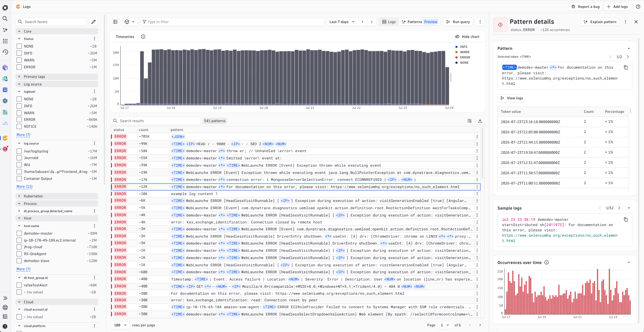The image size is (644, 332).
Task: Click the Timeseries info icon
Action: tap(143, 37)
